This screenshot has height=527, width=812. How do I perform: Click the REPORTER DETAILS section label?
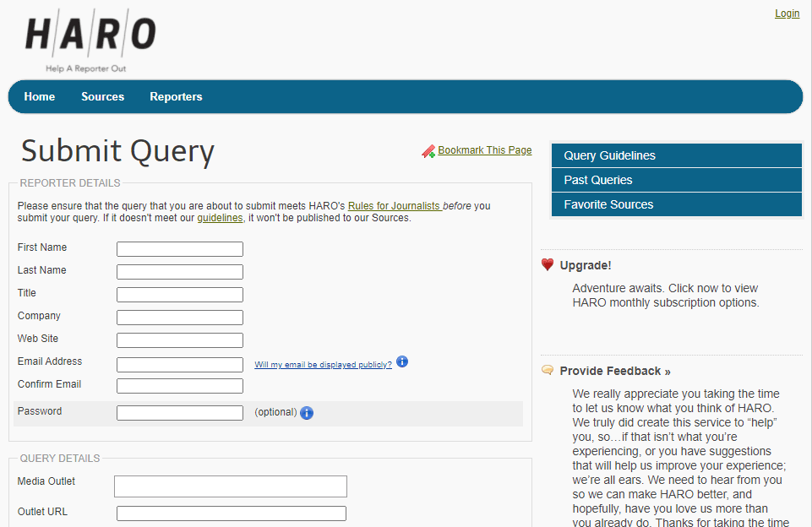(70, 182)
